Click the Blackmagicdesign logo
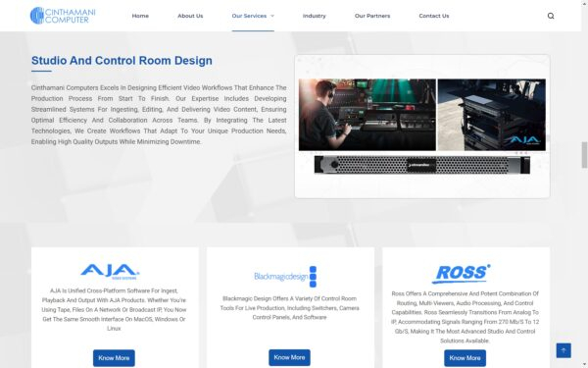Viewport: 588px width, 368px height. click(285, 277)
